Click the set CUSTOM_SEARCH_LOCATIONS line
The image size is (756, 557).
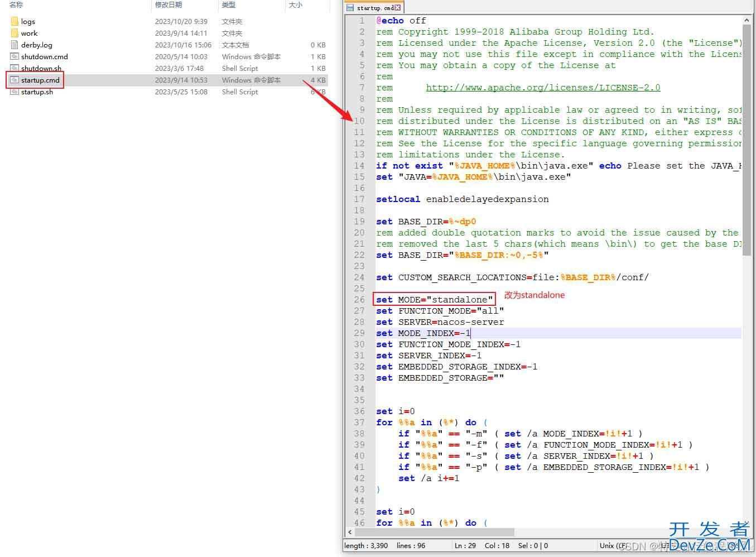point(512,277)
